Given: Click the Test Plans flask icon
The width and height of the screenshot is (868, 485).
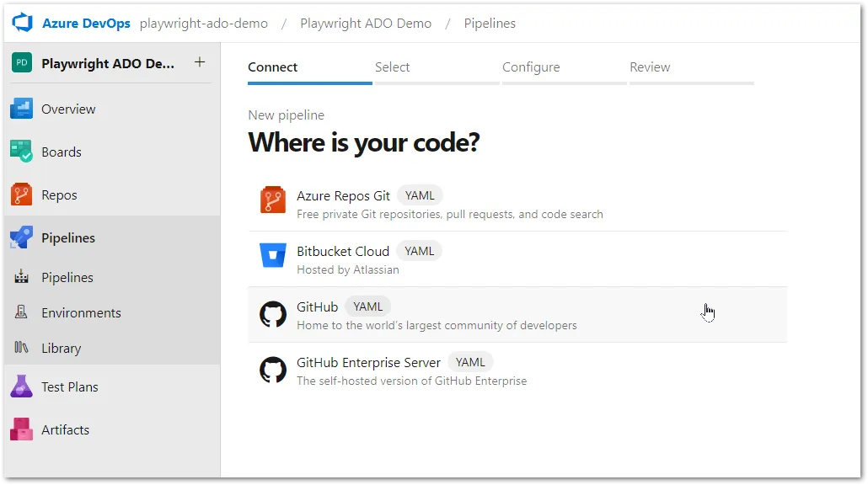Looking at the screenshot, I should point(22,386).
